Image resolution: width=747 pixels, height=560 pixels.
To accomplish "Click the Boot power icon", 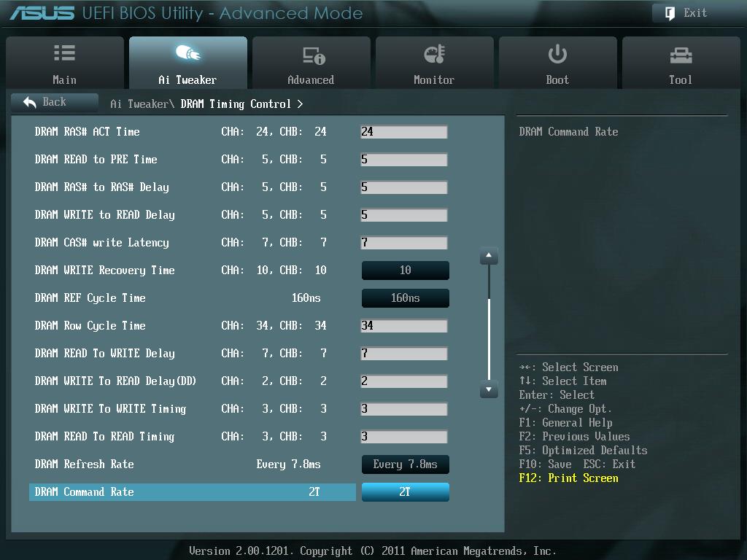I will [557, 54].
